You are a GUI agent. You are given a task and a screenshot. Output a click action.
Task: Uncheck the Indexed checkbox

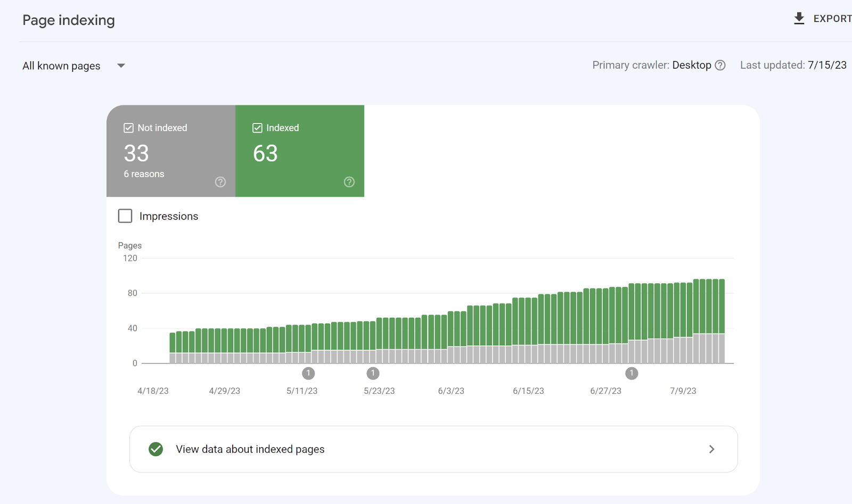click(x=257, y=128)
